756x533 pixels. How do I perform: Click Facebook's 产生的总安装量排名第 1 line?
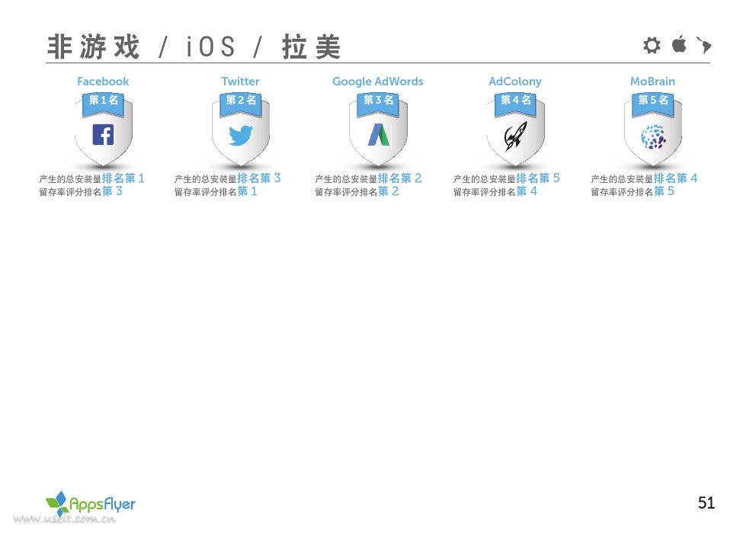coord(91,178)
